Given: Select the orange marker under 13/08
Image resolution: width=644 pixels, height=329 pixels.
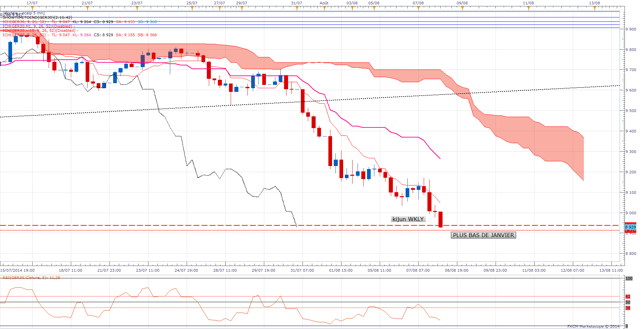Looking at the screenshot, I should click(x=595, y=8).
